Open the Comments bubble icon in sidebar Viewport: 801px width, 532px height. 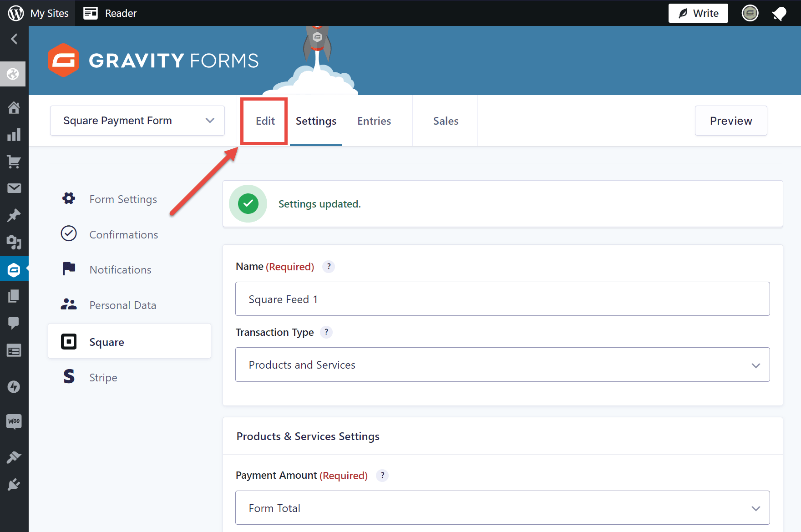(x=14, y=323)
